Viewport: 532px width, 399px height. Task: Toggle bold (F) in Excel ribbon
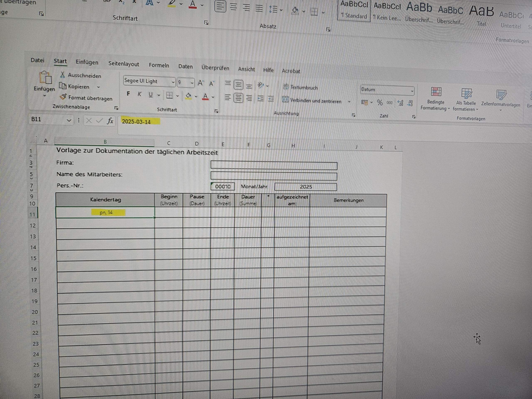coord(128,94)
